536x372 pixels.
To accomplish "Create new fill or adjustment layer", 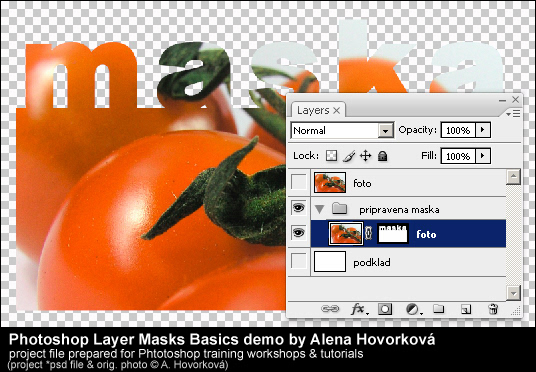I will point(413,309).
